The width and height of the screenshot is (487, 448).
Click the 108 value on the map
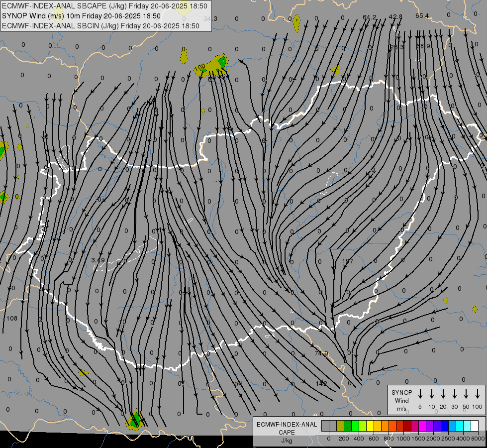[x=12, y=319]
